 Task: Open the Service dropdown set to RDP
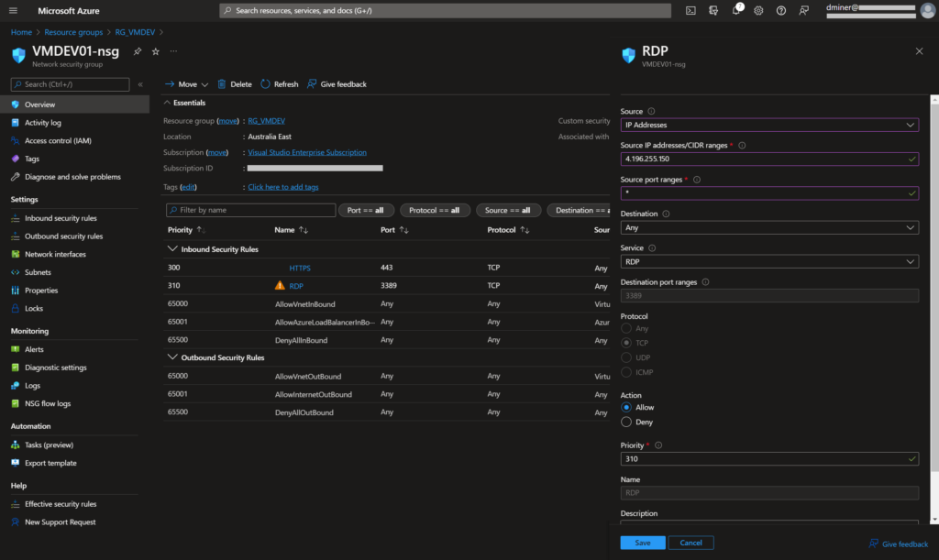(768, 261)
